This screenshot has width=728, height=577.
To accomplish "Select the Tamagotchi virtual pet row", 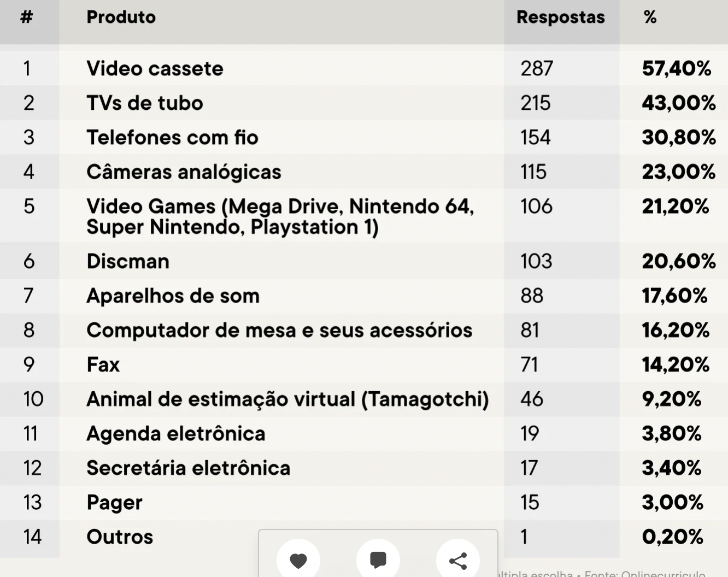I will click(x=364, y=399).
